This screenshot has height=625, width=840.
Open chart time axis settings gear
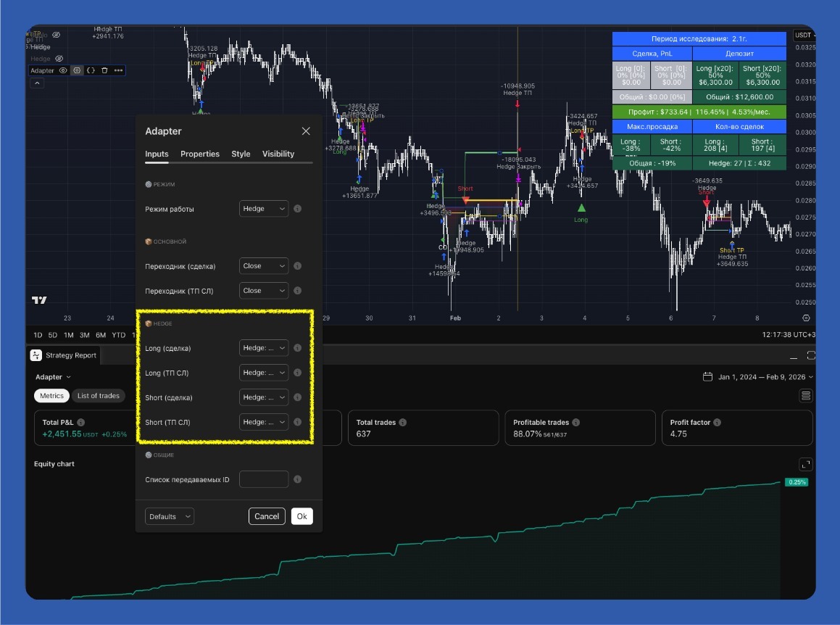pyautogui.click(x=806, y=318)
